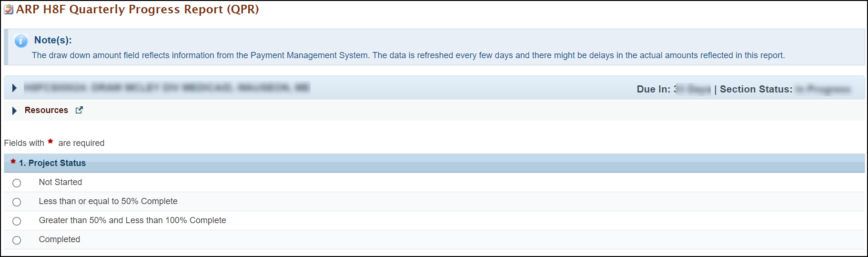This screenshot has height=257, width=868.
Task: Click the QPR report clipboard icon
Action: point(9,10)
